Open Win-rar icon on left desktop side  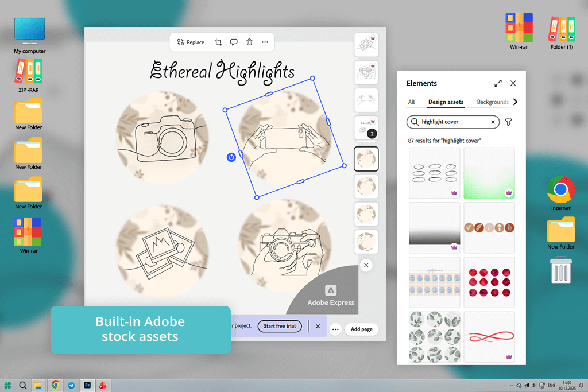click(28, 236)
